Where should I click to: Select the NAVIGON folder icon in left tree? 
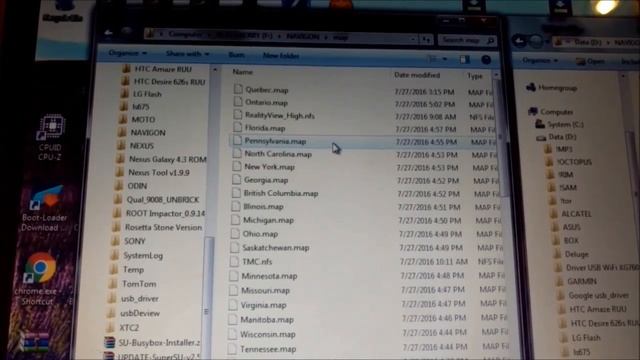tap(122, 132)
